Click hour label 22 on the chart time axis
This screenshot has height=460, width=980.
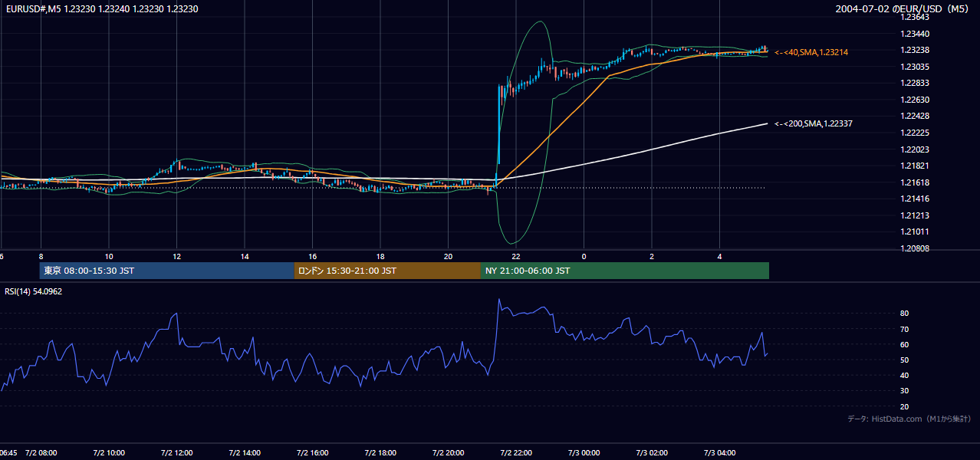[516, 256]
